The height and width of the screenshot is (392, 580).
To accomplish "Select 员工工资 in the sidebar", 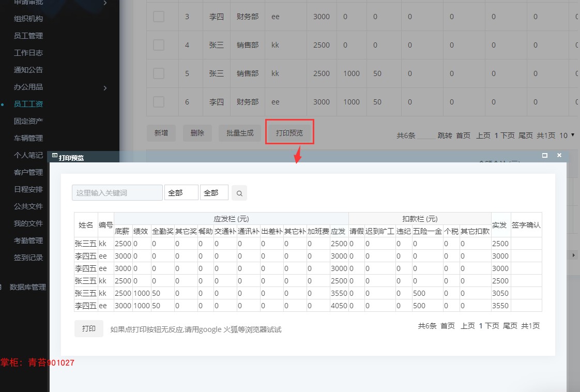I will (28, 104).
